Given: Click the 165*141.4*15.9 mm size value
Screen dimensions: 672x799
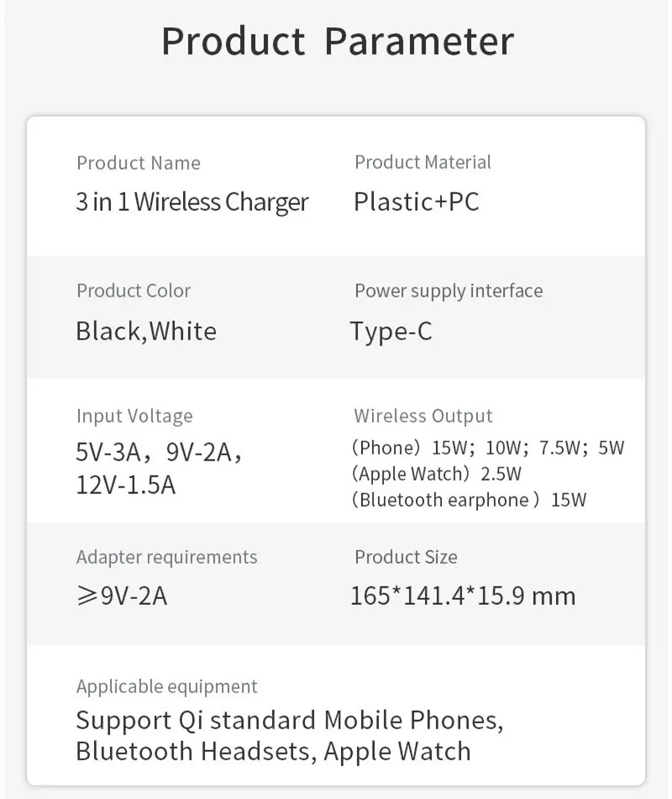Looking at the screenshot, I should click(x=463, y=595).
